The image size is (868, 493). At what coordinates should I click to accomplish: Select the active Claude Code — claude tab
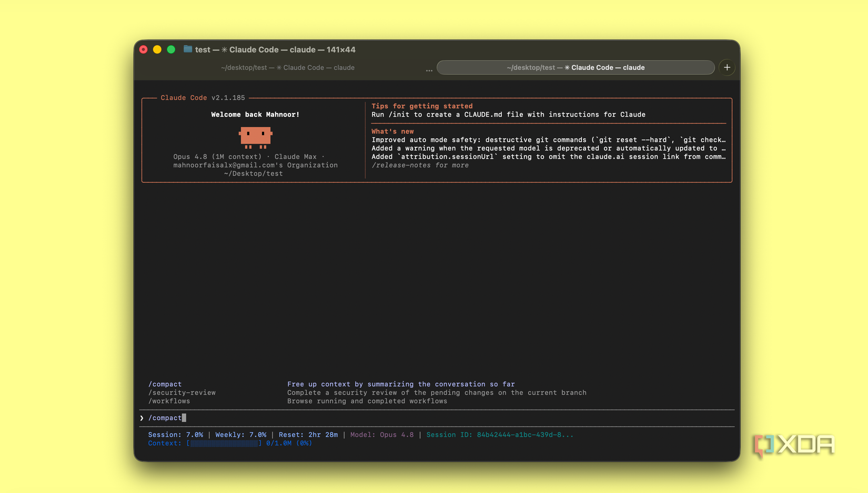coord(576,67)
